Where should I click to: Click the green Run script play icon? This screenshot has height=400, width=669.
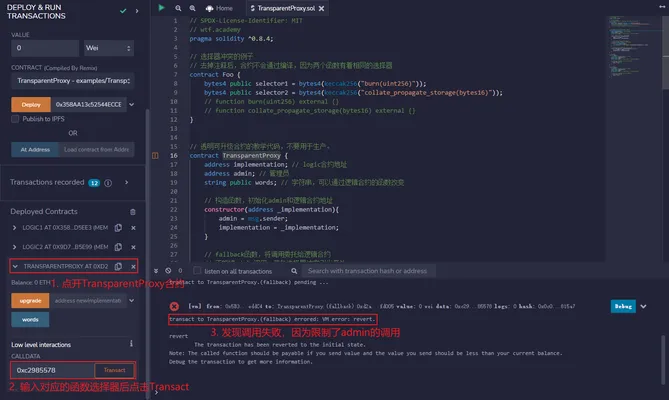tap(161, 8)
